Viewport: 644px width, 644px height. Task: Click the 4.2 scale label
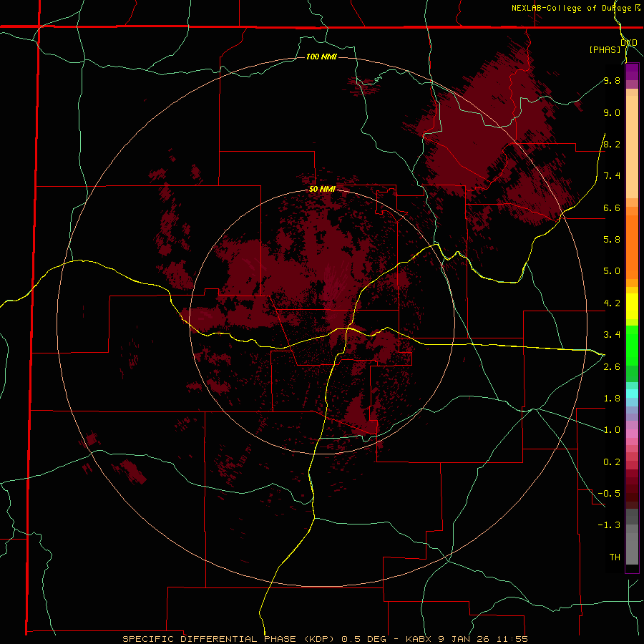pyautogui.click(x=612, y=303)
